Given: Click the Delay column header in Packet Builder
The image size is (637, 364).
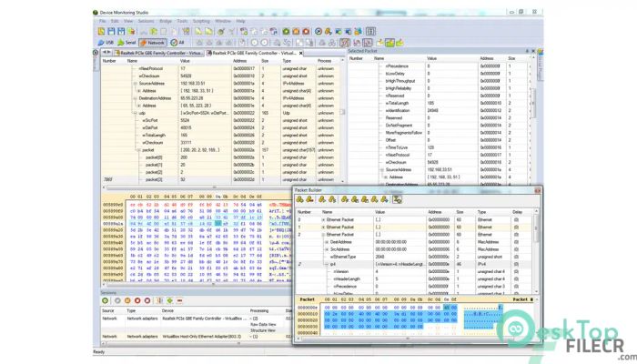Looking at the screenshot, I should (x=521, y=212).
